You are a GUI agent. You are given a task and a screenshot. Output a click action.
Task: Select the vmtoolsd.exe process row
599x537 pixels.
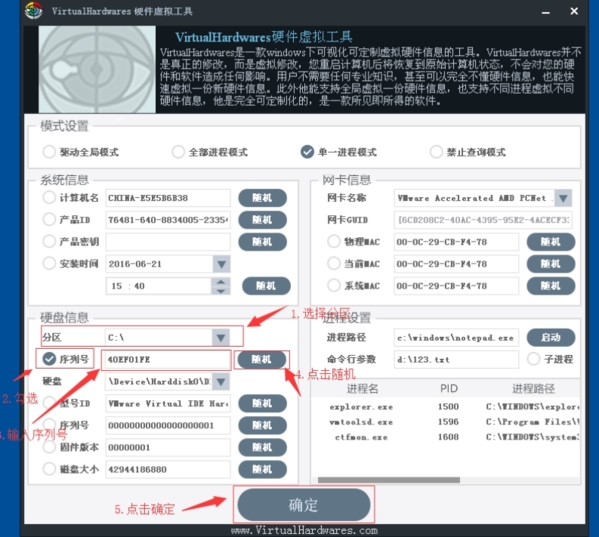[x=446, y=422]
